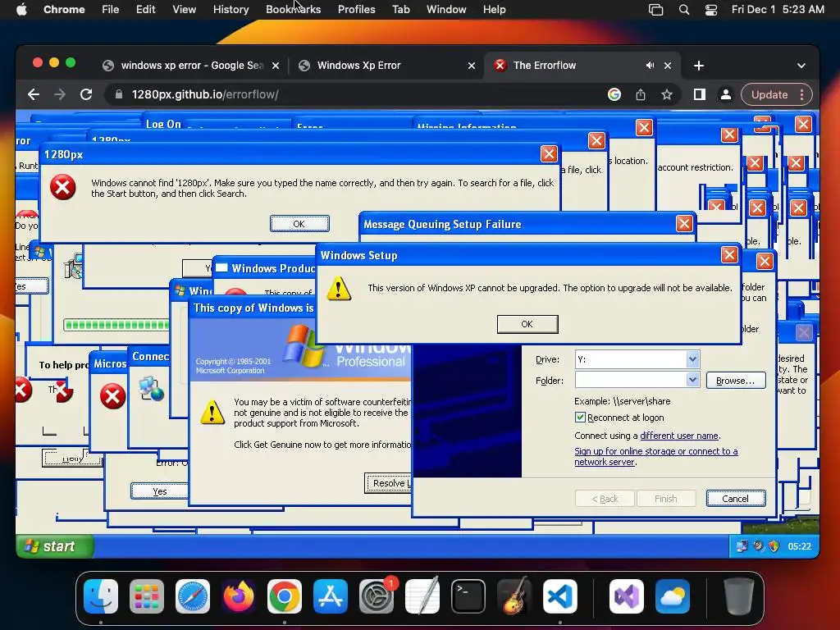This screenshot has width=840, height=630.
Task: Click the XP taskbar clock showing 05:22
Action: point(799,546)
